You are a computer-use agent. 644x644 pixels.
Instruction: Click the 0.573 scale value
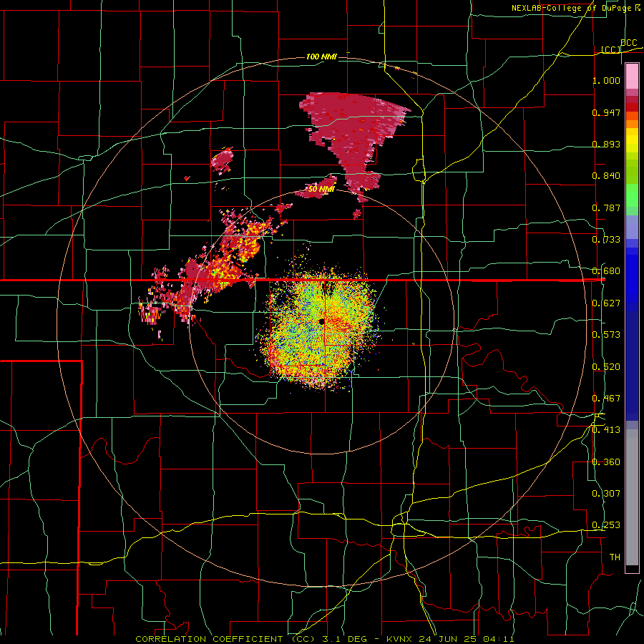[x=606, y=335]
